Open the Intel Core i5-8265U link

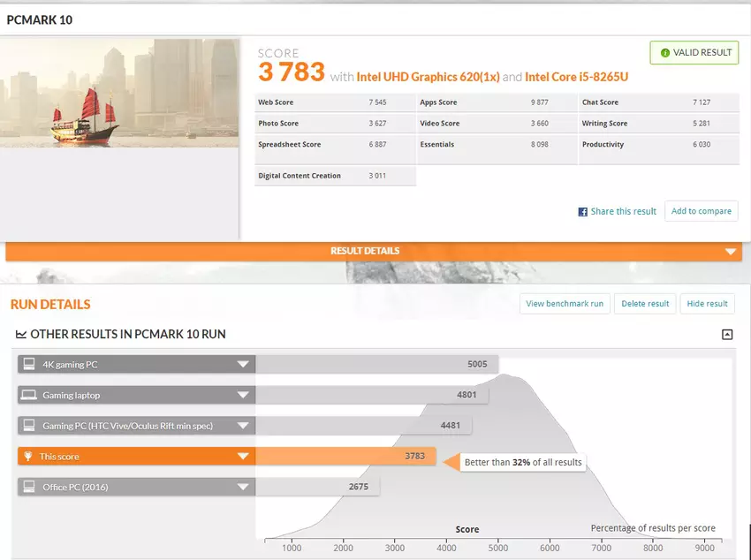pyautogui.click(x=576, y=77)
